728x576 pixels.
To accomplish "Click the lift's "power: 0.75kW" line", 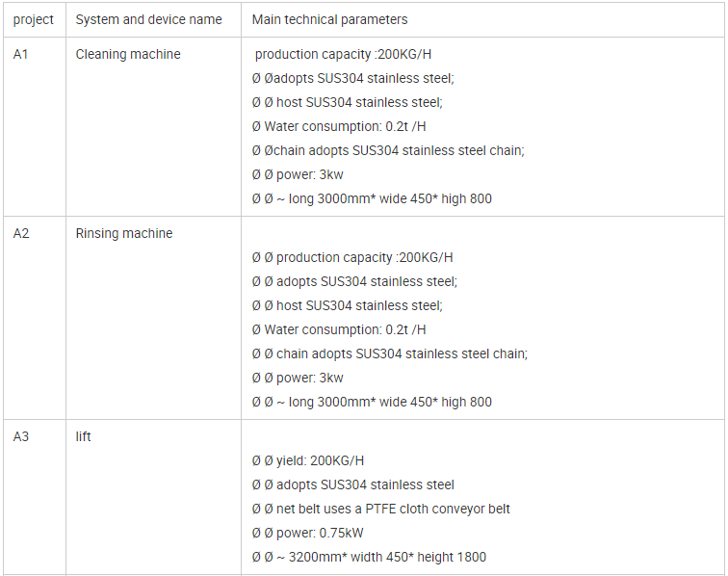I will 307,533.
